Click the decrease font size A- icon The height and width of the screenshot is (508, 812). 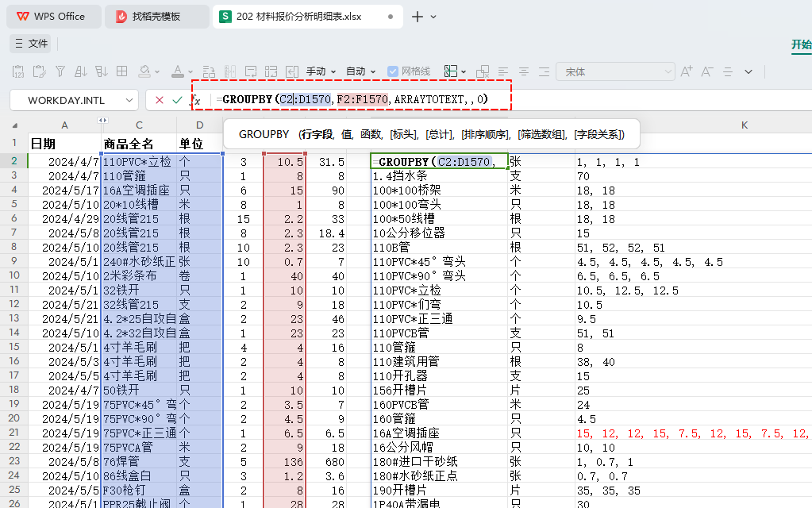point(707,71)
